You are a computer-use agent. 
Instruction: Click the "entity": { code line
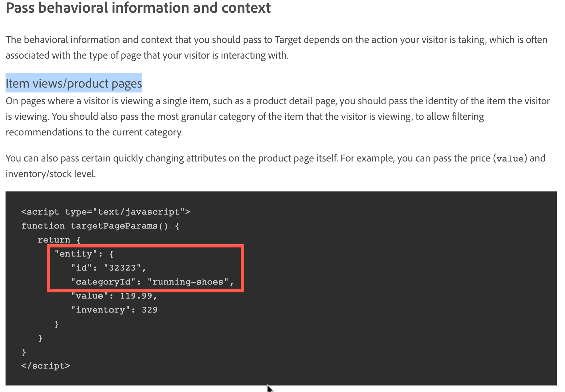(84, 254)
